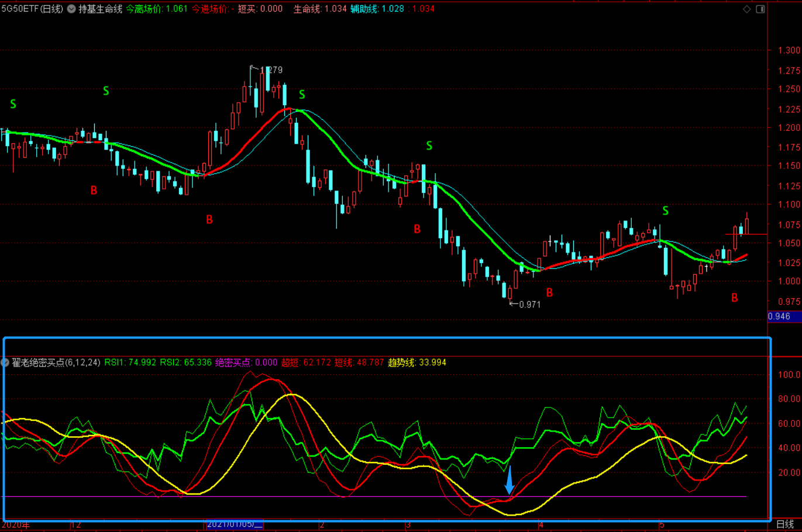Open dropdown arrow beside 持基生命线 indicator
Screen dimensions: 802x532
point(71,9)
